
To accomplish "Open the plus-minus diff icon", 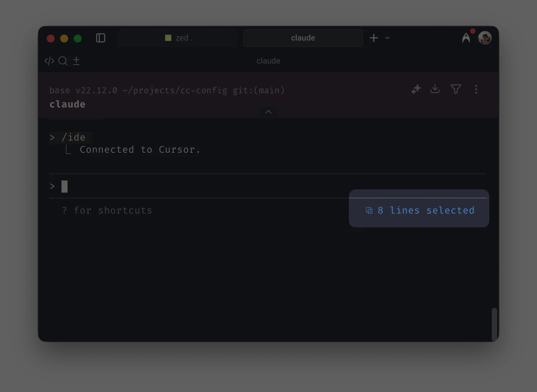I will pos(76,61).
